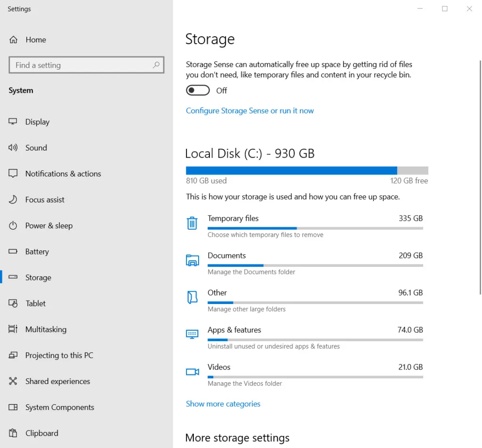Click the Power & sleep icon
The image size is (482, 448).
tap(13, 225)
